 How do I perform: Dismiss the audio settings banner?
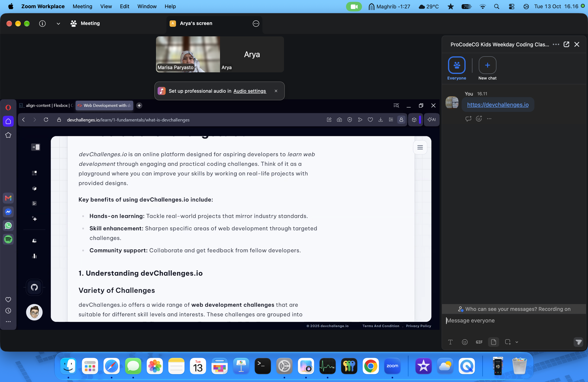(276, 91)
